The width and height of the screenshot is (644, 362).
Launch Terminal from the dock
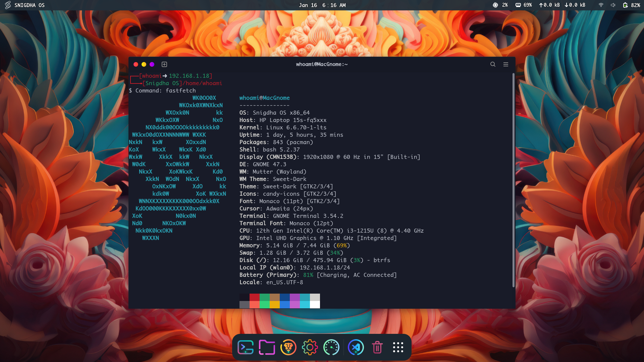click(x=246, y=347)
